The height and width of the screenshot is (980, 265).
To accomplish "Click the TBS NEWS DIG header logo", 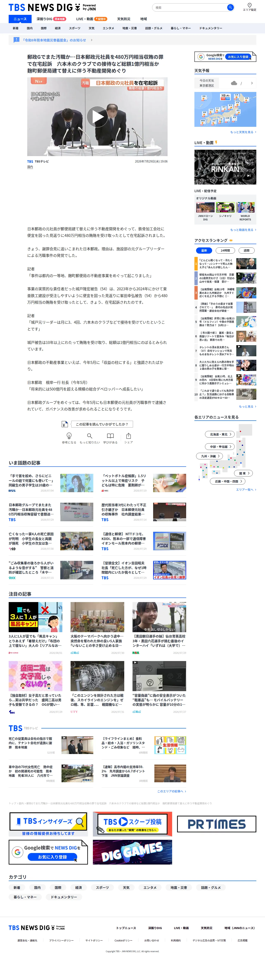I will (x=52, y=8).
